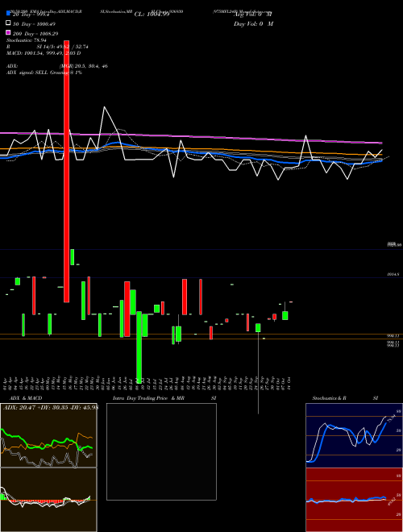The width and height of the screenshot is (403, 532).
Task: Click the 'Stochastics & R' panel title
Action: (329, 398)
